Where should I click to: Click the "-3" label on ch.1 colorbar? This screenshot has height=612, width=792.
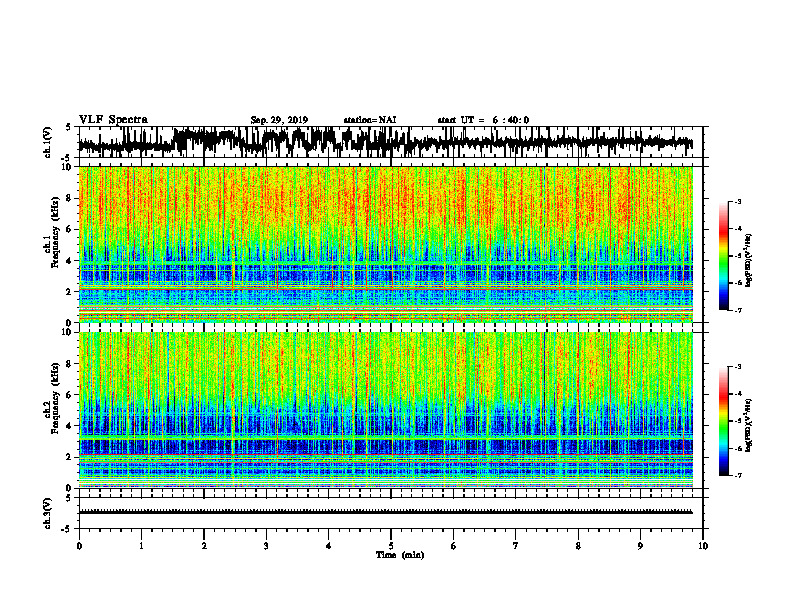pos(738,202)
